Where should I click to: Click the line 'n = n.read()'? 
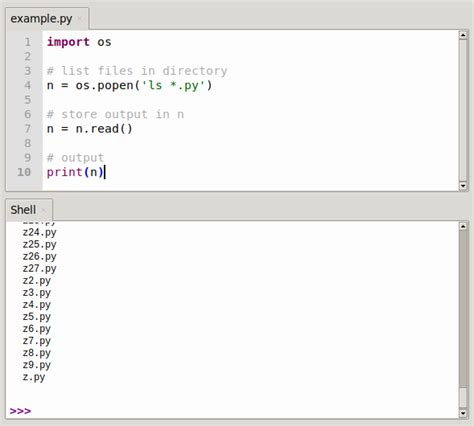click(x=90, y=129)
